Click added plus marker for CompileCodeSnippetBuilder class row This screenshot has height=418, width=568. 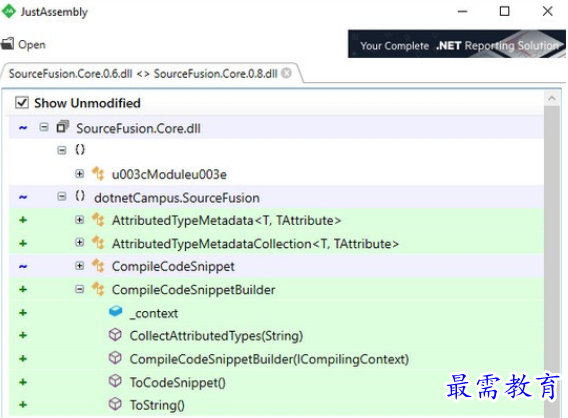click(23, 289)
